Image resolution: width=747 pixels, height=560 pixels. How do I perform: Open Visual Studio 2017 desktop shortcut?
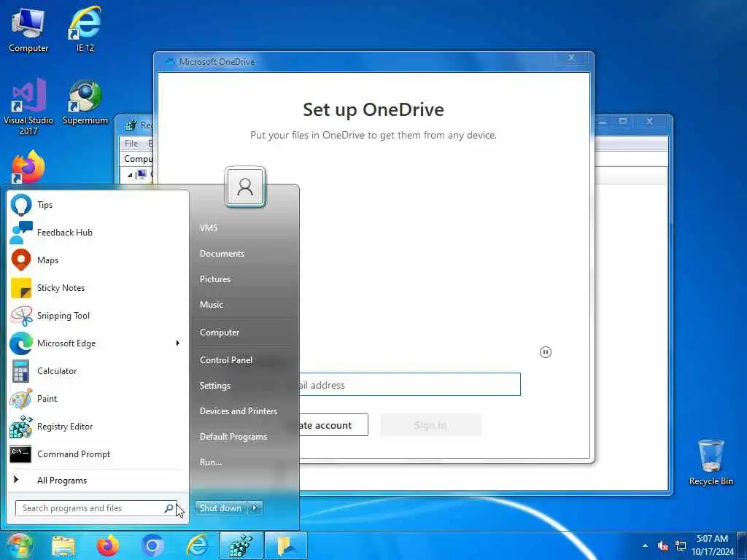coord(28,106)
